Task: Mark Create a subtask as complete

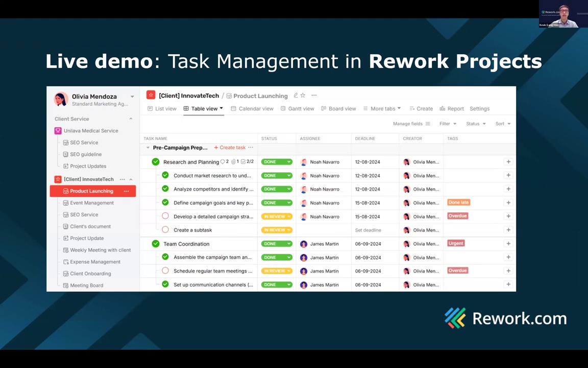Action: (x=165, y=229)
